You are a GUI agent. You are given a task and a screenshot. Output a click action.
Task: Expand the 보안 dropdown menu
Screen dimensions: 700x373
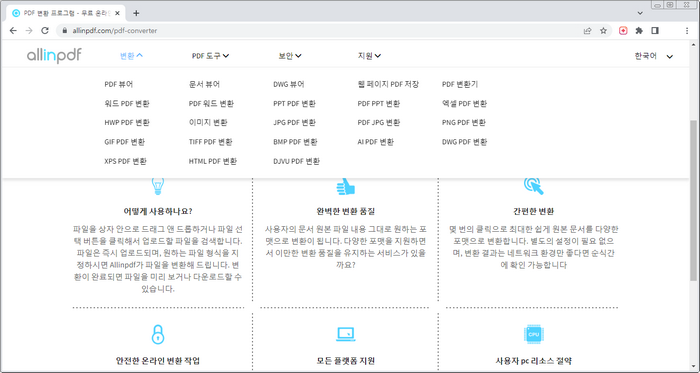point(290,56)
